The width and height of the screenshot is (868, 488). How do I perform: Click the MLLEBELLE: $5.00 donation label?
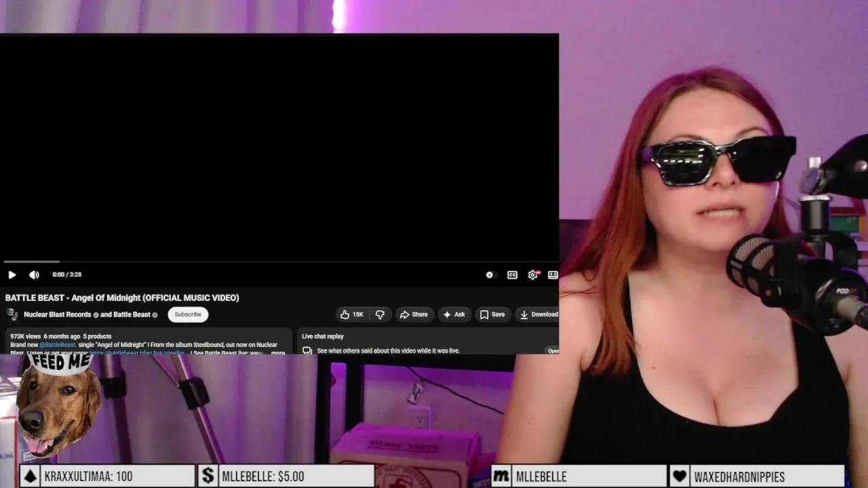tap(263, 476)
